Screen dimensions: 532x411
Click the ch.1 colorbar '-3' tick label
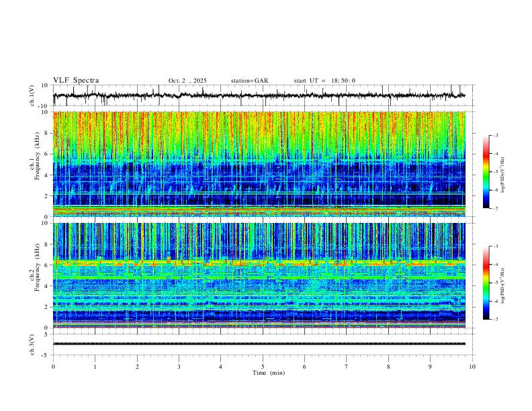click(495, 135)
